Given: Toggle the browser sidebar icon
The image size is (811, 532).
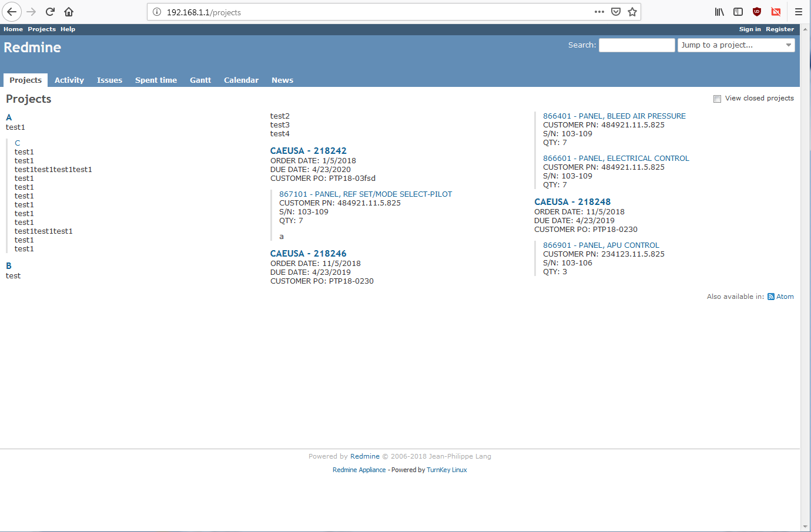Looking at the screenshot, I should click(738, 12).
